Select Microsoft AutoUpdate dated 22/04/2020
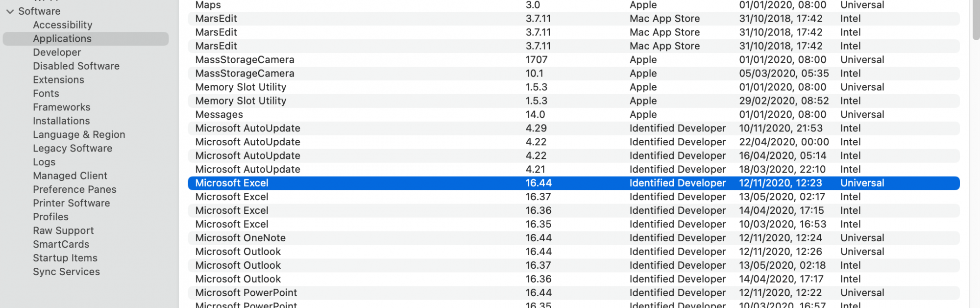This screenshot has width=980, height=308. coord(574,142)
